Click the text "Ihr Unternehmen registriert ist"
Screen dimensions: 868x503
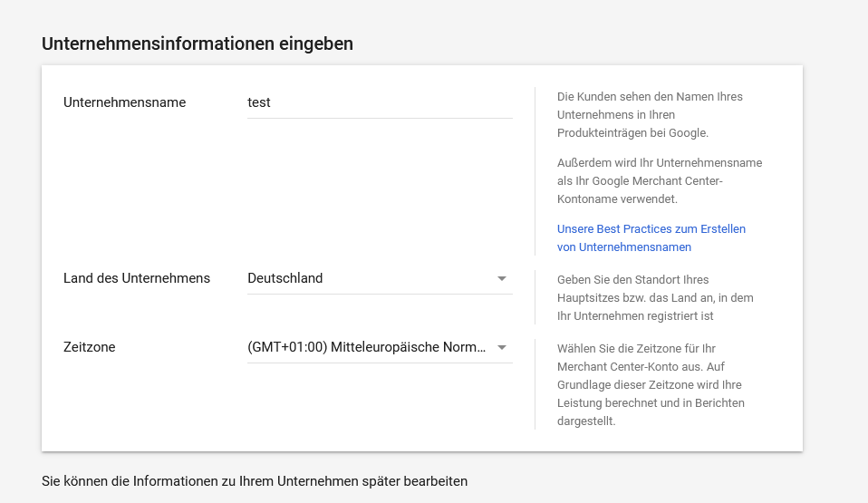[635, 316]
